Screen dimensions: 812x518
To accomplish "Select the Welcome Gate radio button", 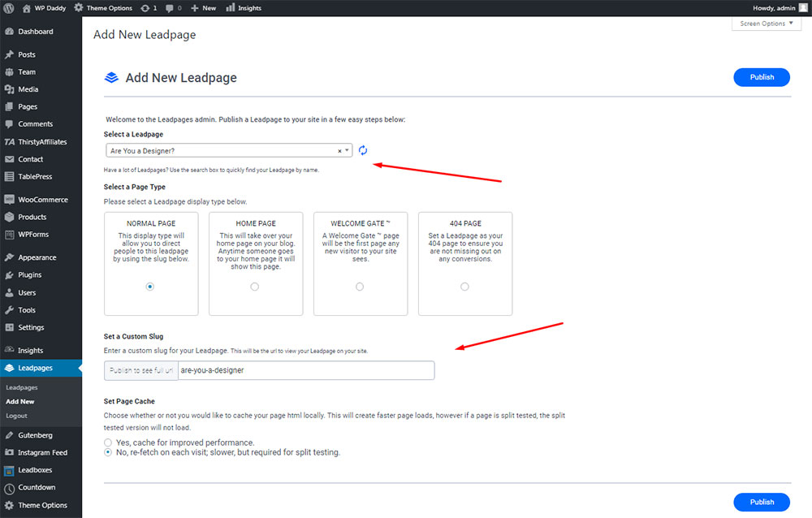I will [x=360, y=287].
